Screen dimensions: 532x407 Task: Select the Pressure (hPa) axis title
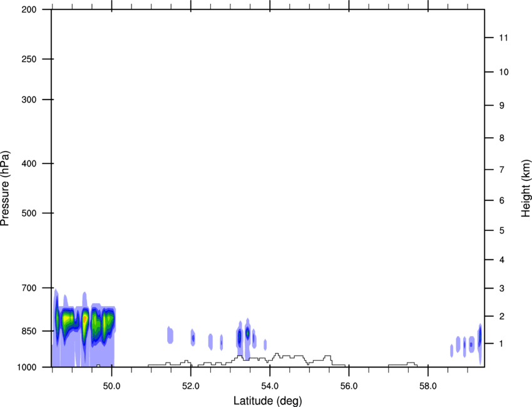coord(5,188)
